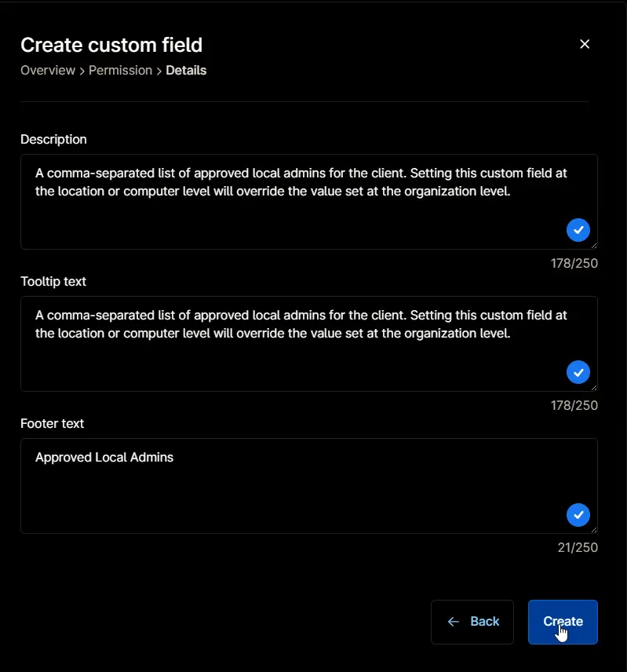This screenshot has height=672, width=627.
Task: Click the Description 178/250 character counter
Action: (574, 263)
